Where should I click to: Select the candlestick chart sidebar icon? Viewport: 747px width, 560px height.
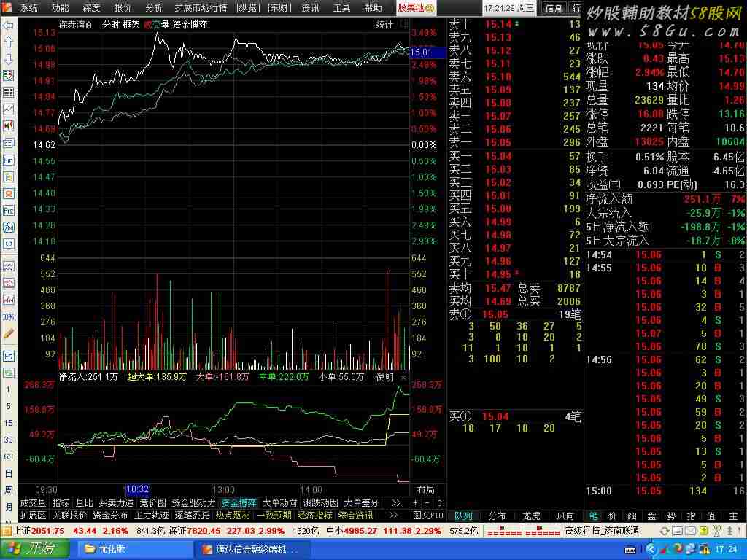tap(9, 126)
